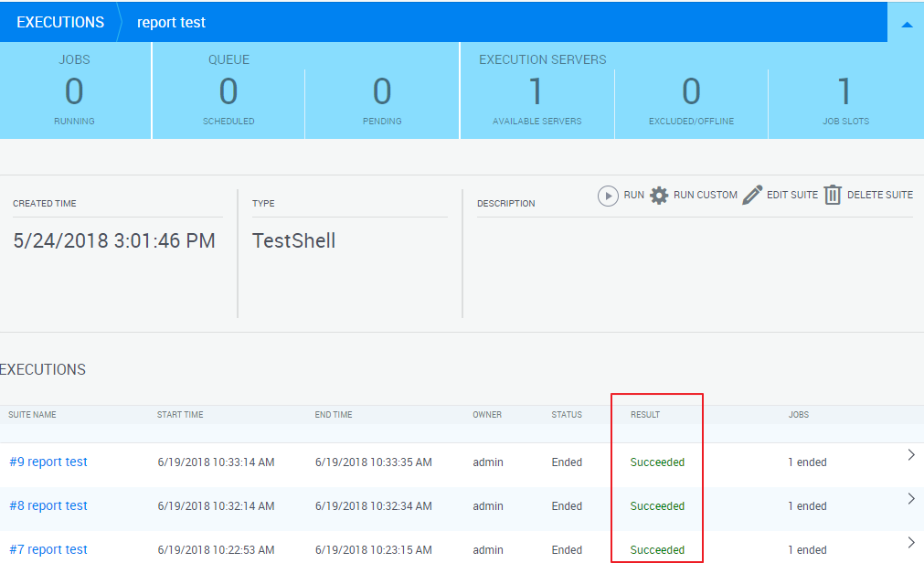Viewport: 924px width, 563px height.
Task: Expand the #8 report test row chevron
Action: pos(910,499)
